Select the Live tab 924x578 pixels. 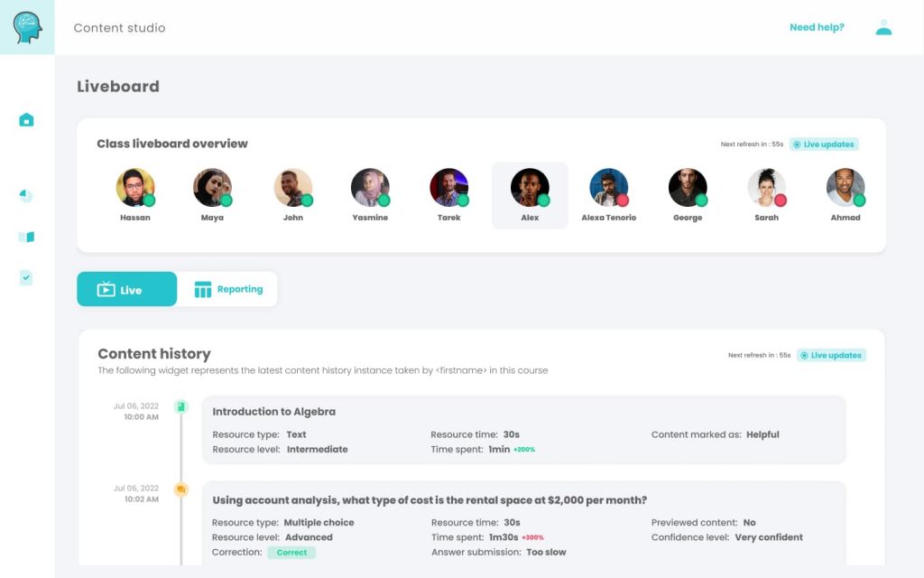(x=126, y=289)
